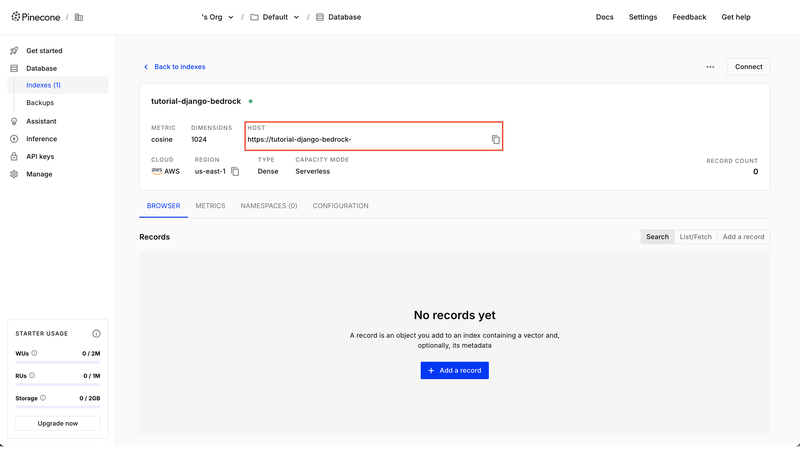The image size is (800, 472).
Task: Click the 1024 dimensions value
Action: (x=199, y=139)
